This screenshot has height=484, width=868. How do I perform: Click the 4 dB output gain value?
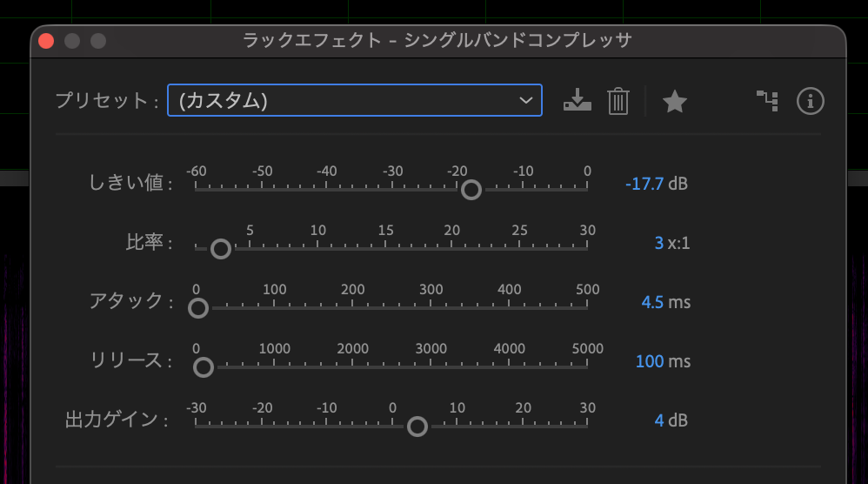(x=658, y=420)
